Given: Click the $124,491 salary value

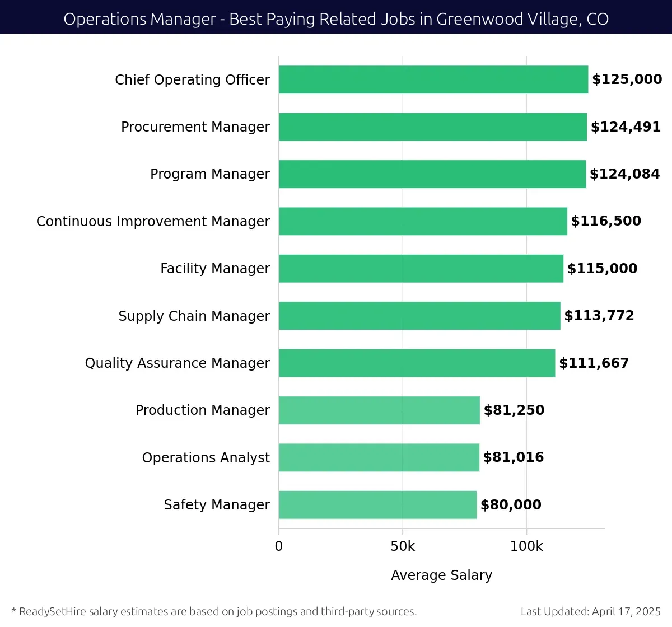Looking at the screenshot, I should [626, 127].
